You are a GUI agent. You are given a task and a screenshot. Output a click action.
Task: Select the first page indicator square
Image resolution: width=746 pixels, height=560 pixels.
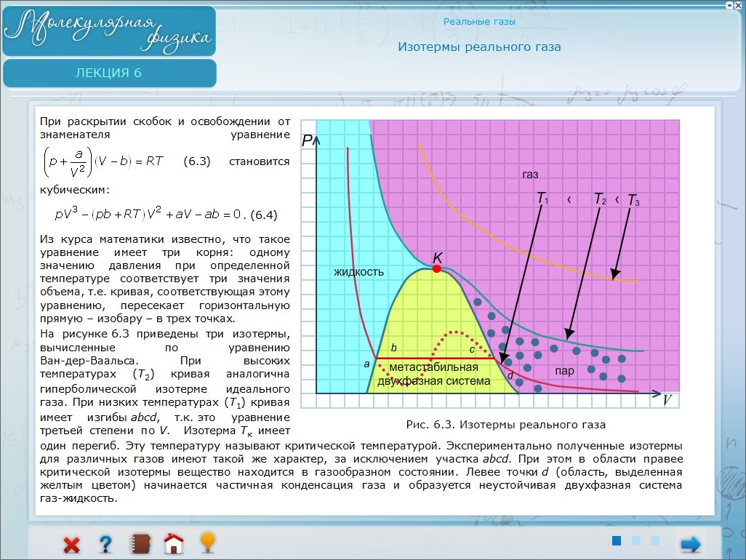tap(617, 540)
